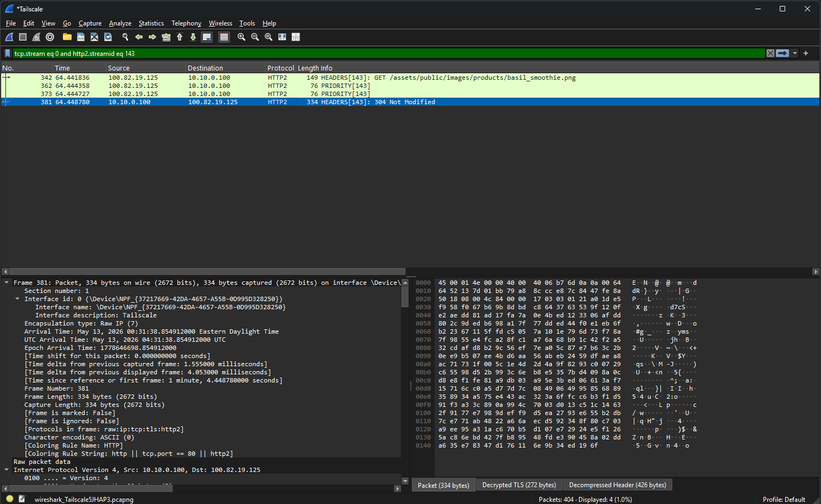Collapse Internet Protocol Version 4 node

(x=7, y=470)
